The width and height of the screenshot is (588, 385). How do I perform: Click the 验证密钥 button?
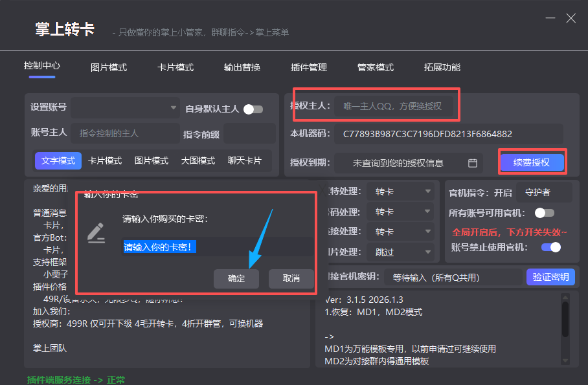[x=550, y=277]
